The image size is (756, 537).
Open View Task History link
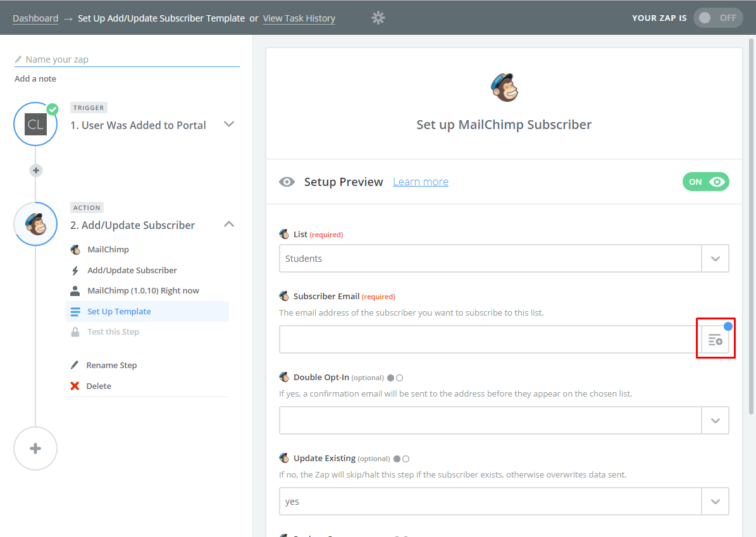click(x=299, y=18)
